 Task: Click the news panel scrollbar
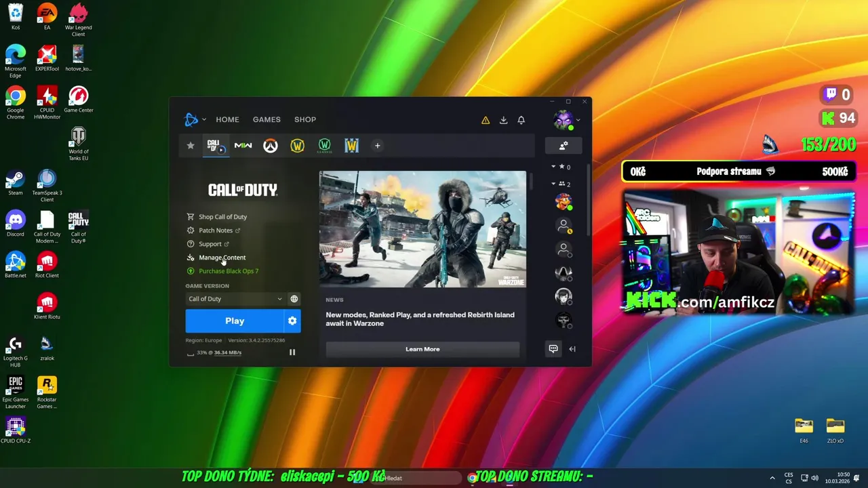(x=531, y=182)
